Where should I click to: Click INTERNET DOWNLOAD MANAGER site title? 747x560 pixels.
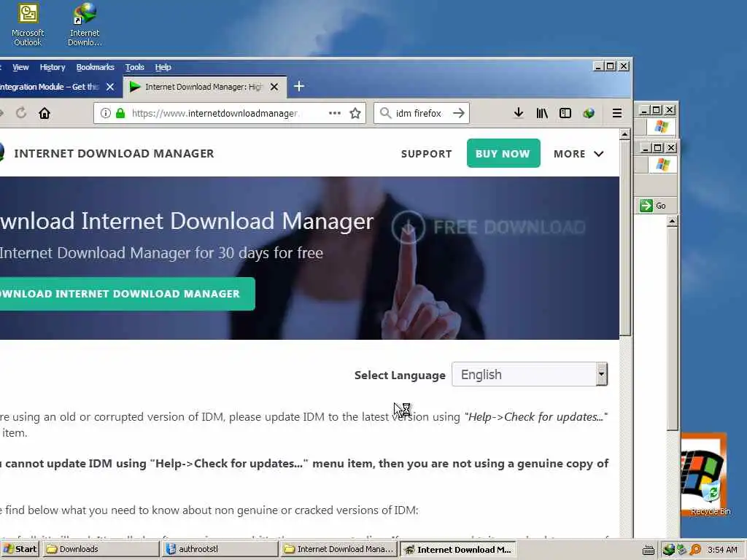[114, 153]
